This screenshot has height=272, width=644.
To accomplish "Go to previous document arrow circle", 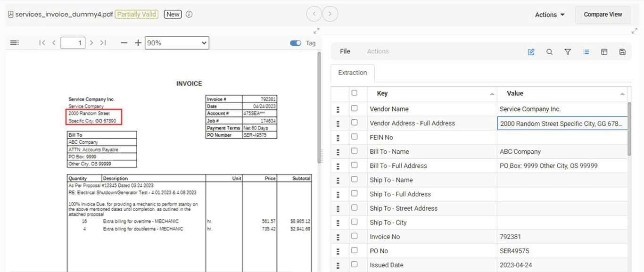I will pos(314,14).
